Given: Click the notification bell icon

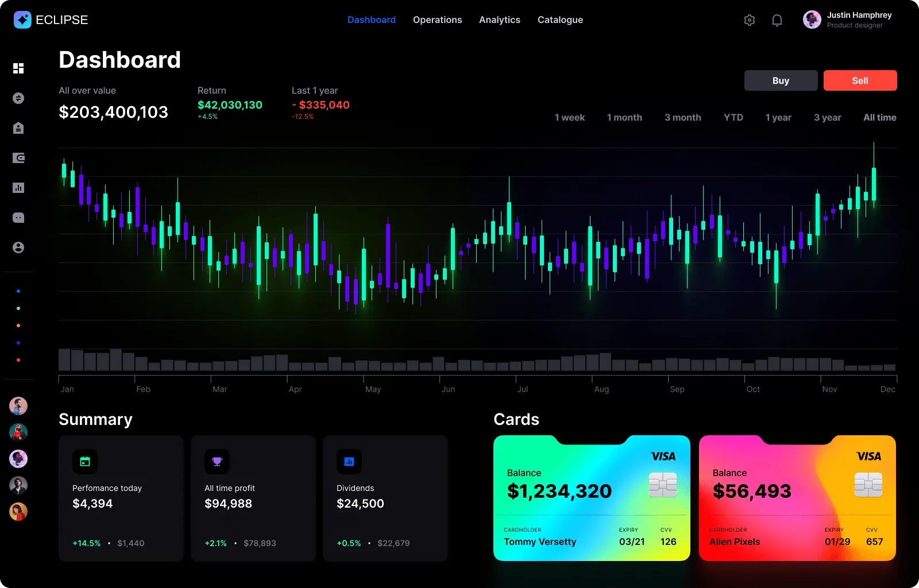Looking at the screenshot, I should [x=777, y=20].
